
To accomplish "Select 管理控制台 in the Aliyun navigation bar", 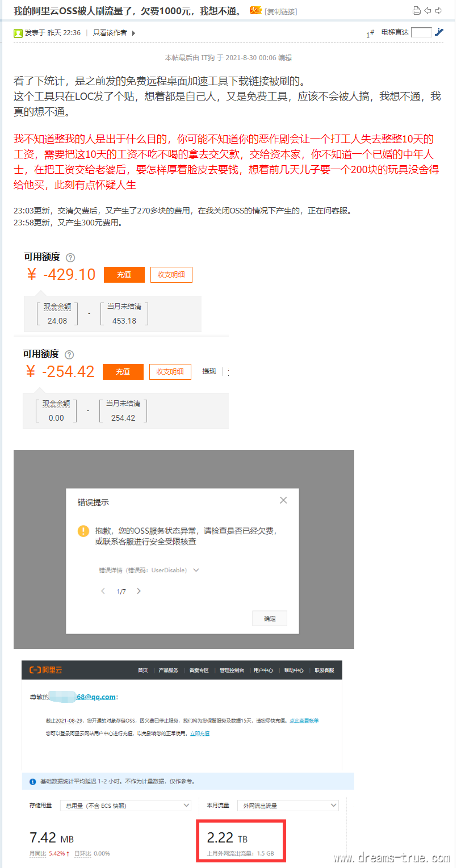I will pos(232,670).
